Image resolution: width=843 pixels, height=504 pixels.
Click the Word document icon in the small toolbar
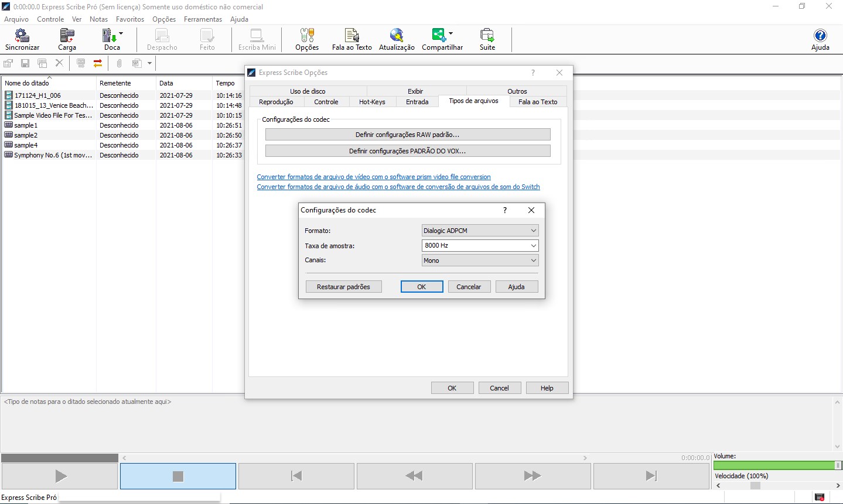tap(136, 63)
